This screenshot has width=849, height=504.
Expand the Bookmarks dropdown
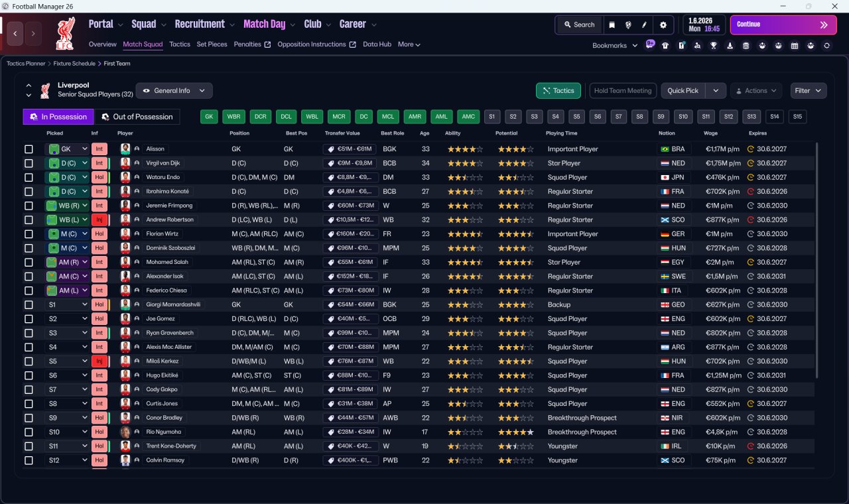[615, 46]
